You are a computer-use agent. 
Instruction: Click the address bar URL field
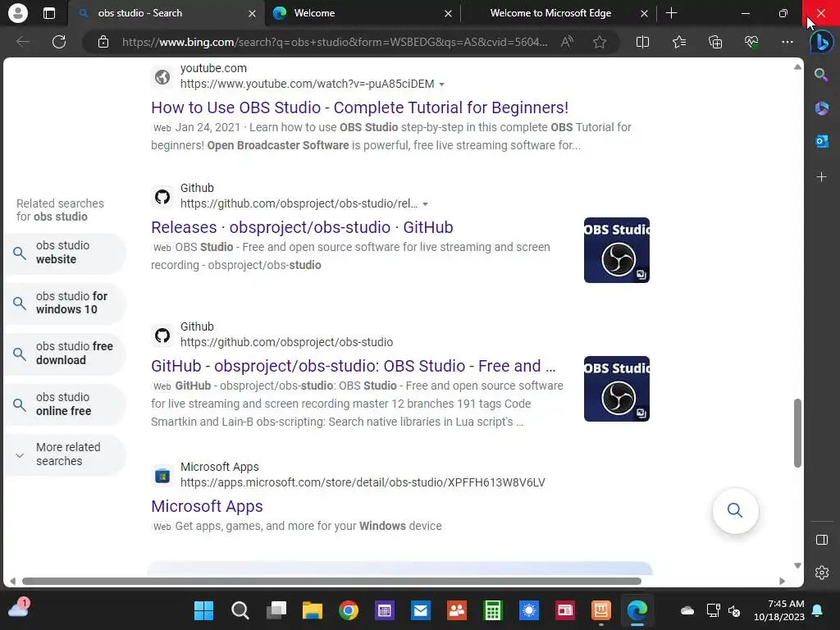tap(335, 42)
